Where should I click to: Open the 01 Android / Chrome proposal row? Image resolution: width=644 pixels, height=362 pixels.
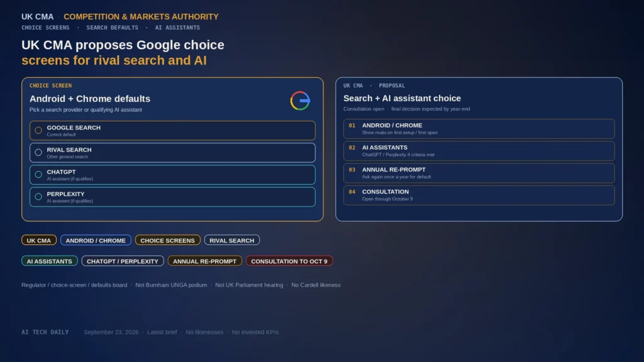479,128
